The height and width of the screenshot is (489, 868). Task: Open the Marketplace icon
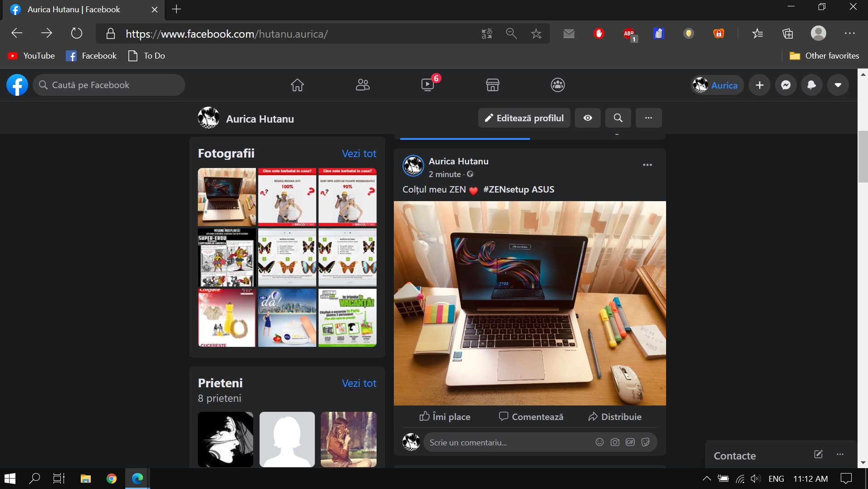point(493,85)
